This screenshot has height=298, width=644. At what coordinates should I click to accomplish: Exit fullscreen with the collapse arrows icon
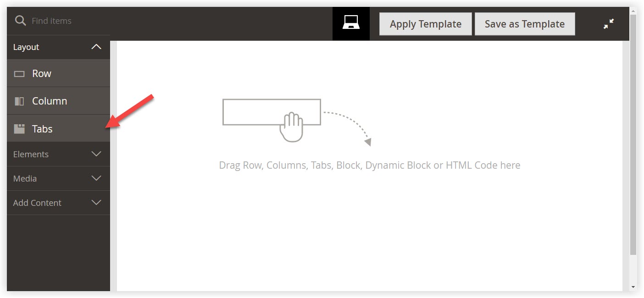609,24
